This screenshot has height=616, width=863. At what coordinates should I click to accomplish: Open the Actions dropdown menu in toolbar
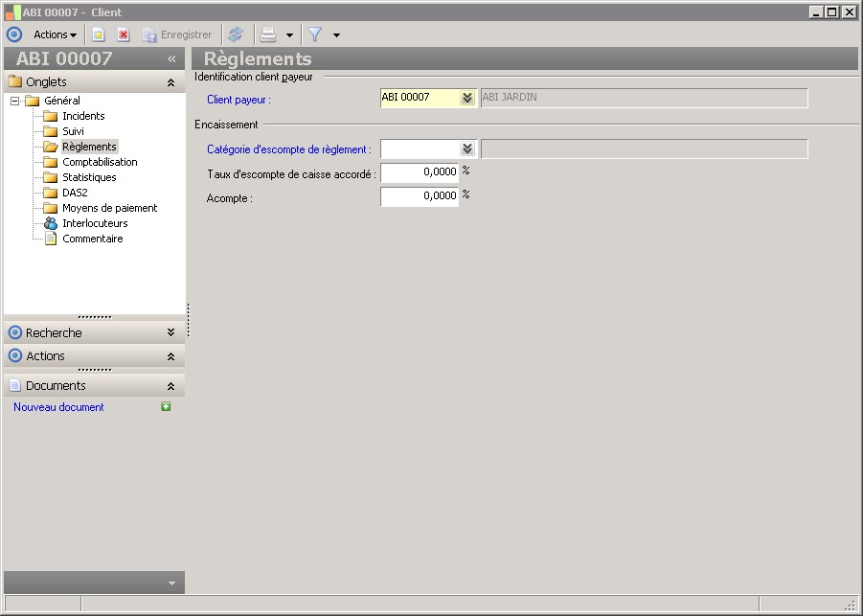(55, 34)
